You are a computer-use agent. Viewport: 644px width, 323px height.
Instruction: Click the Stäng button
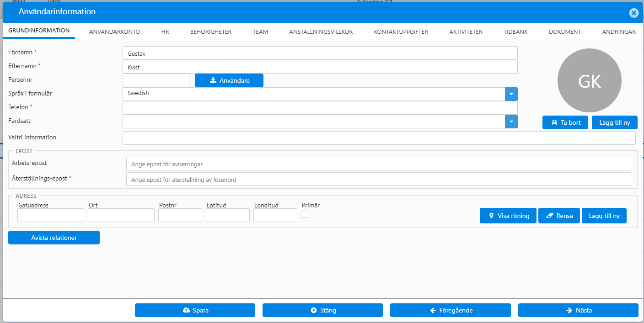pos(322,310)
